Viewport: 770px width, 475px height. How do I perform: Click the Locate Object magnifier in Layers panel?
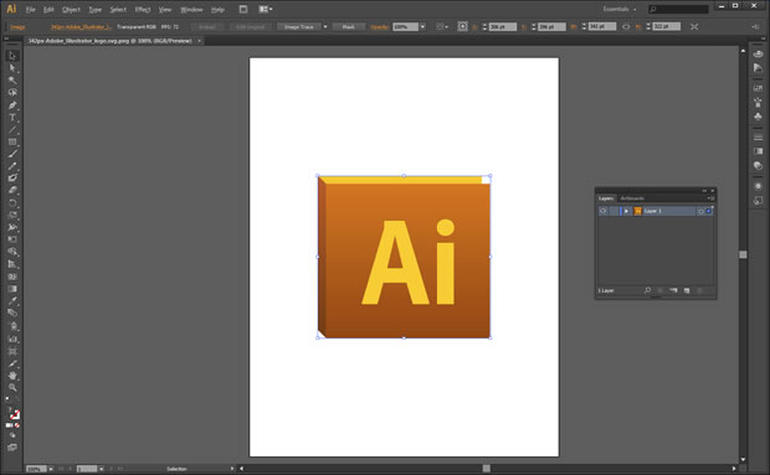coord(648,290)
